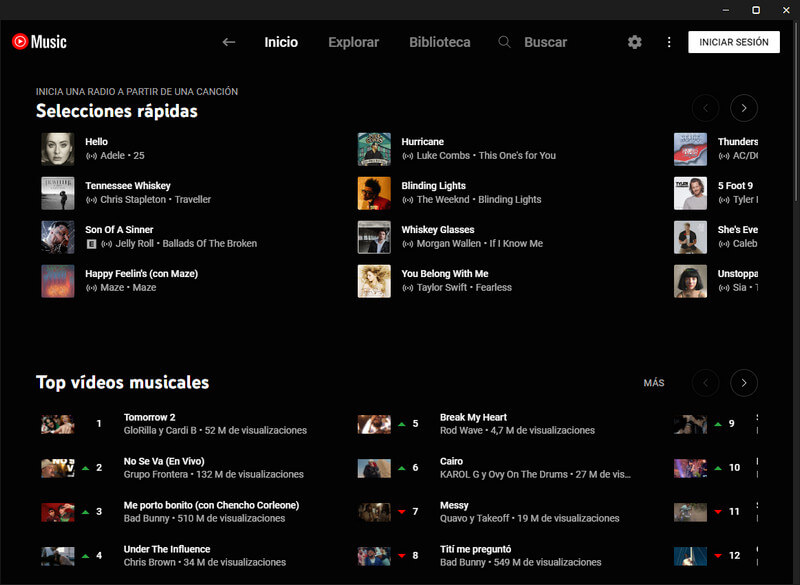Play You Belong With Me thumbnail
The width and height of the screenshot is (800, 585).
click(x=374, y=281)
